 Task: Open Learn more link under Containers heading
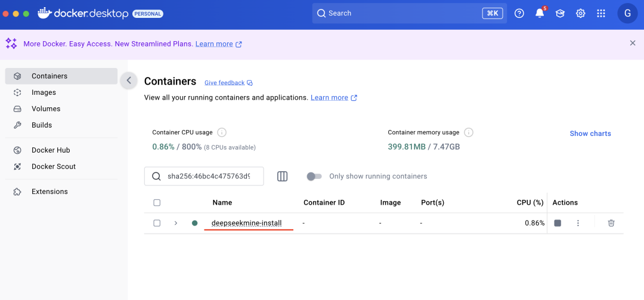click(x=333, y=98)
